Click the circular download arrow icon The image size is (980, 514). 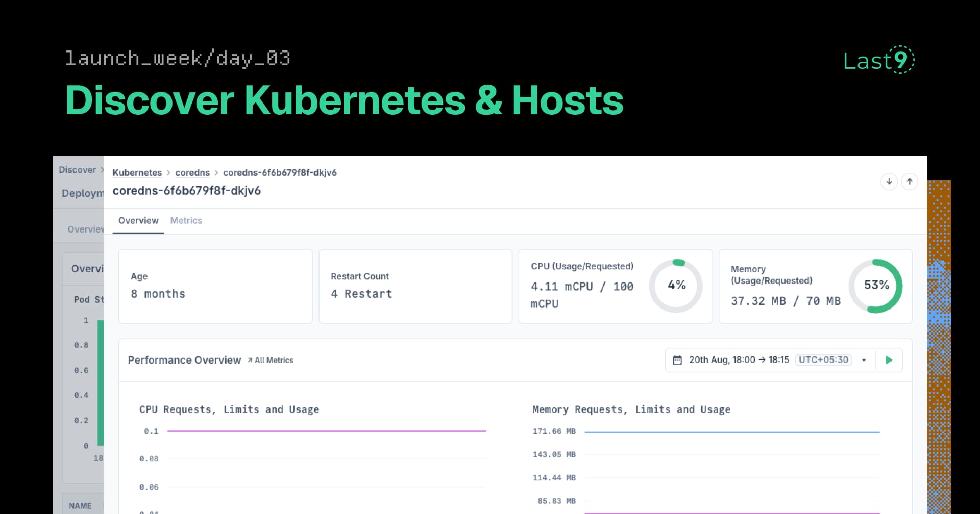(x=889, y=182)
